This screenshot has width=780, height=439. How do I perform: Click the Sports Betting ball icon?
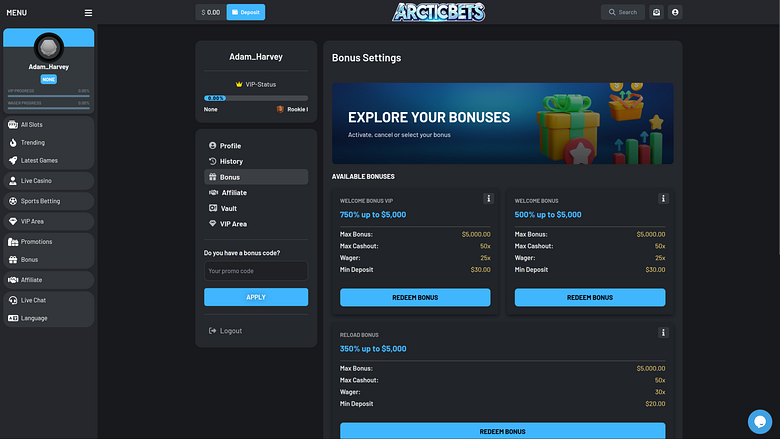13,201
